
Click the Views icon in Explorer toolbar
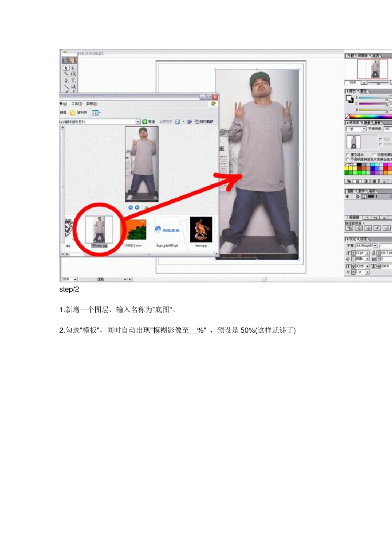click(x=96, y=112)
